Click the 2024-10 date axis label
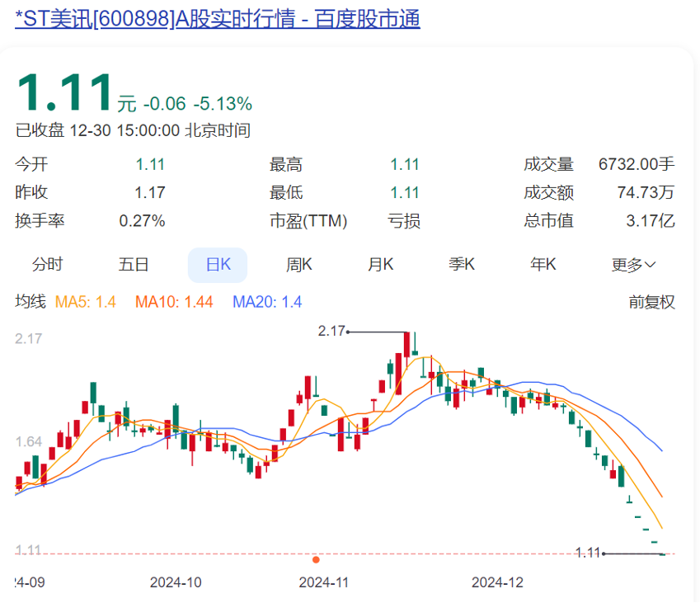700x603 pixels. (176, 582)
